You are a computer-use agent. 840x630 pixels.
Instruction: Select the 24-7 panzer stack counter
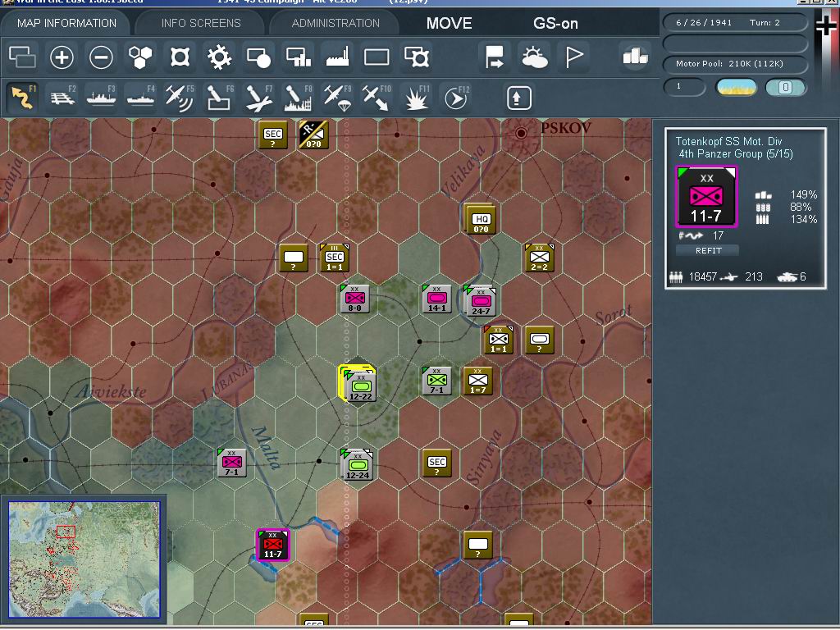[480, 300]
